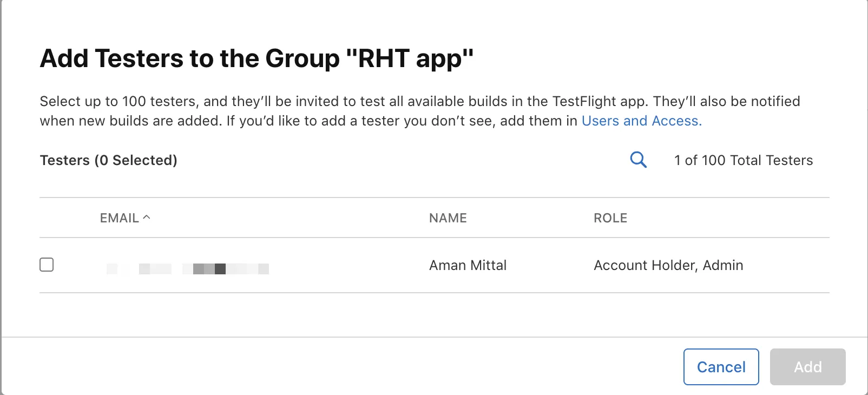The image size is (868, 395).
Task: Sort the list by ROLE header
Action: point(610,218)
